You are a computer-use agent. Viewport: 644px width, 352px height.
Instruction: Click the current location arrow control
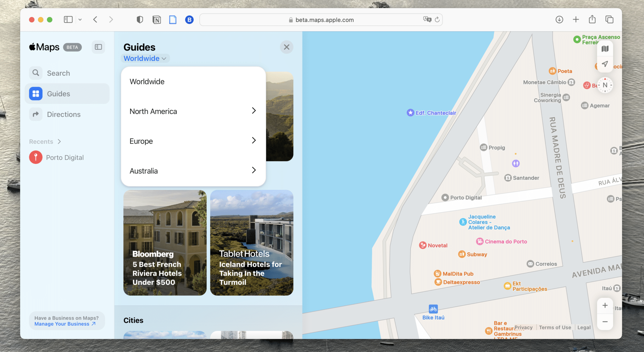point(604,64)
